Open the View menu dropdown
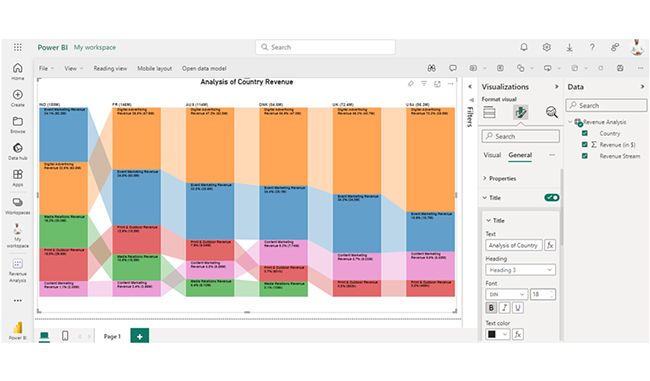650x381 pixels. pyautogui.click(x=74, y=68)
